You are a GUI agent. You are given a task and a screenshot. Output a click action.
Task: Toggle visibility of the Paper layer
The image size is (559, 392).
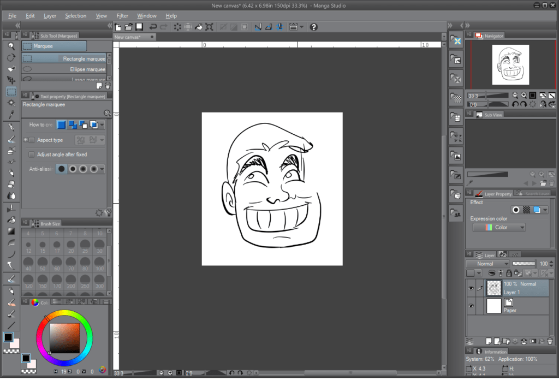tap(470, 305)
